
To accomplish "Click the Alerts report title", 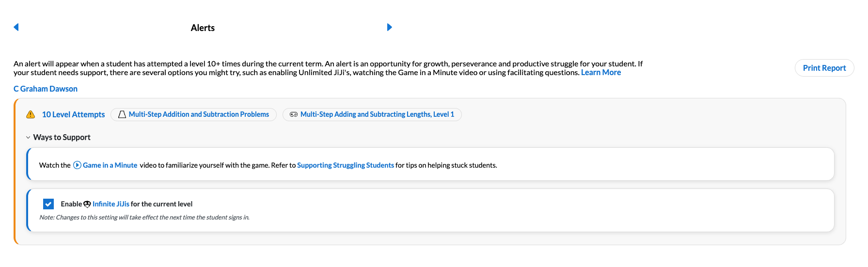I will pyautogui.click(x=203, y=28).
